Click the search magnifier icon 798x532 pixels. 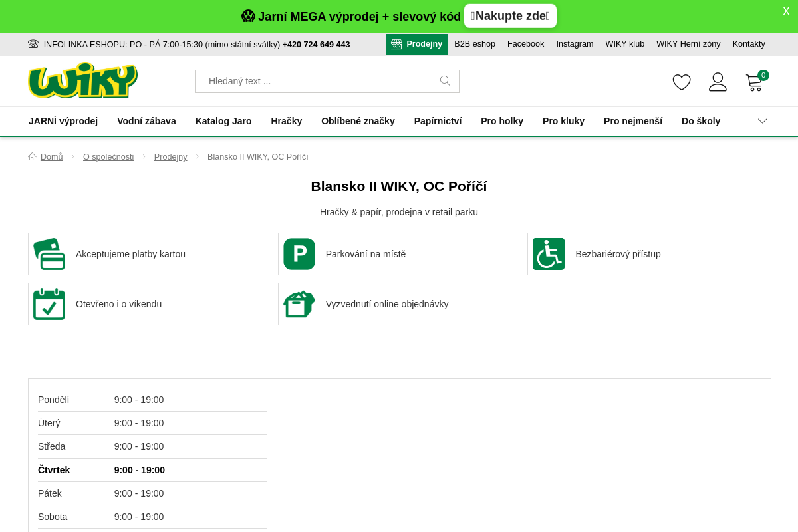click(446, 81)
